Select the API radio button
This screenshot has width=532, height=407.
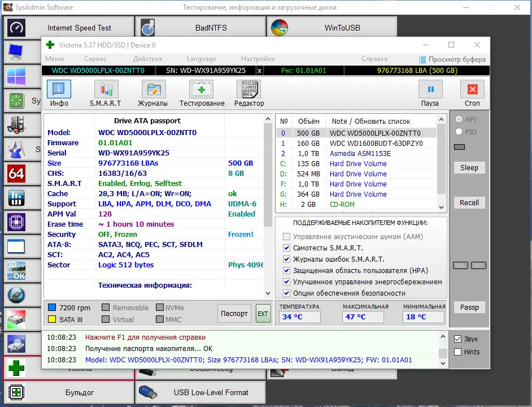tap(459, 119)
